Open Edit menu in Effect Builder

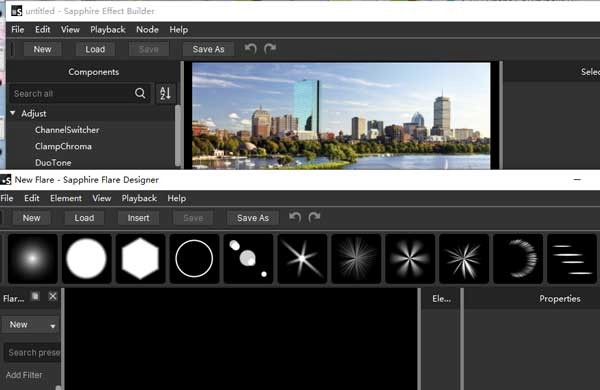tap(42, 29)
